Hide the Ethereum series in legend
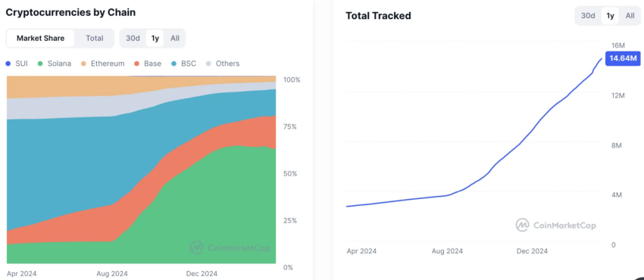 [102, 64]
